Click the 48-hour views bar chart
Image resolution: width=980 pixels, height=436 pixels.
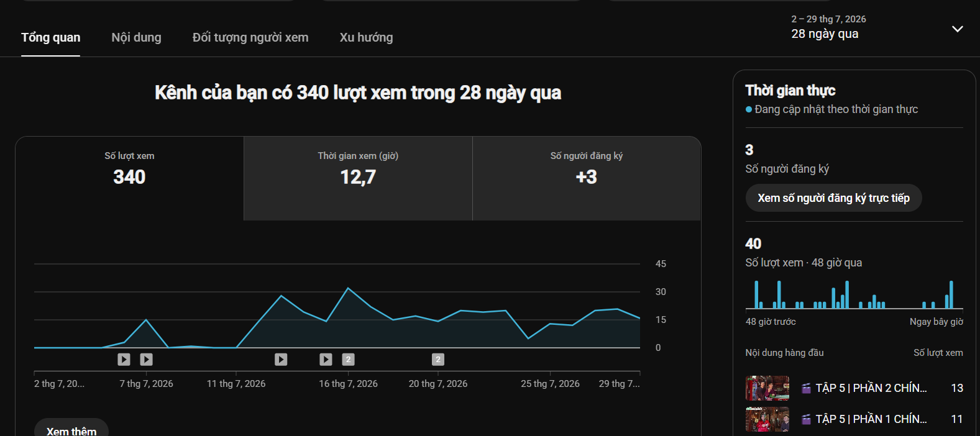[854, 294]
